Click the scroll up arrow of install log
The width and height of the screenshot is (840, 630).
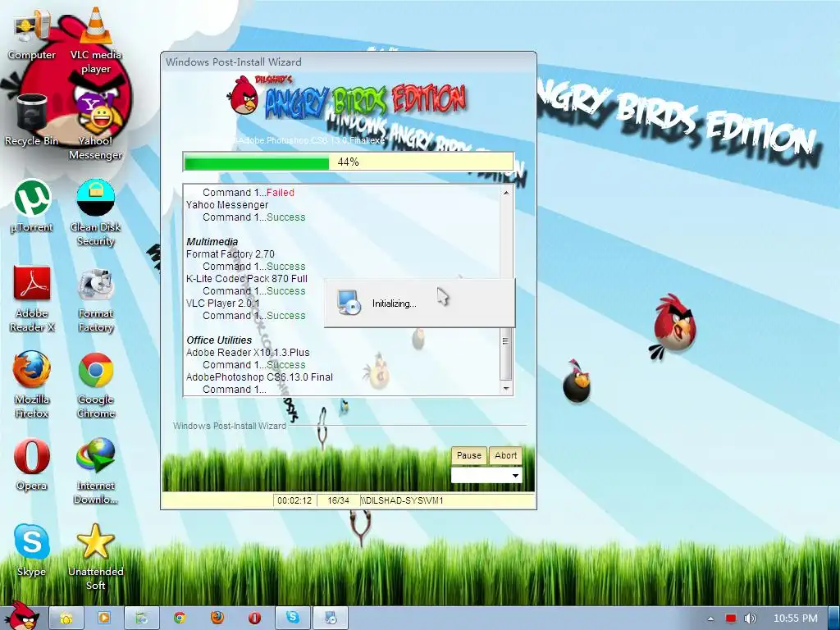pyautogui.click(x=505, y=192)
